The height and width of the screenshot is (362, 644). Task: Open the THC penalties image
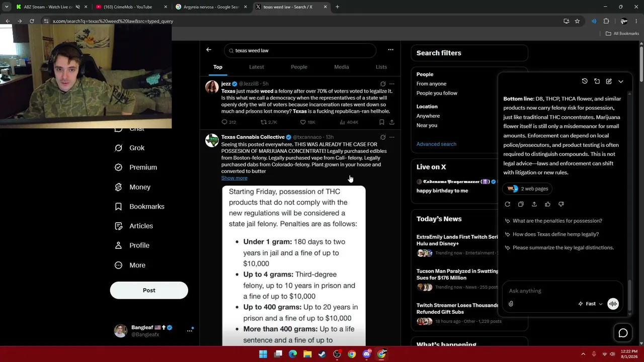click(294, 265)
